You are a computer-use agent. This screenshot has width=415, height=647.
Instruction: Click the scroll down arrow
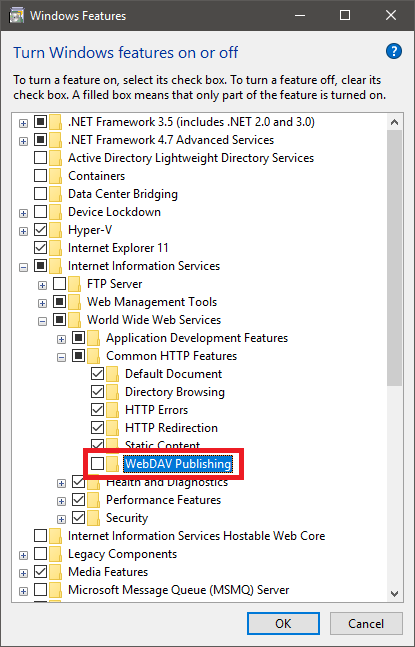(x=394, y=594)
